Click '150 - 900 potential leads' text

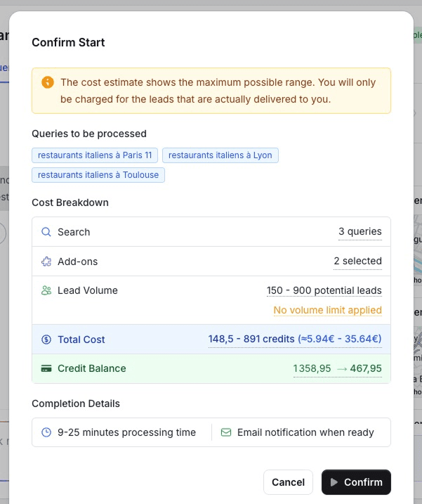pos(324,290)
